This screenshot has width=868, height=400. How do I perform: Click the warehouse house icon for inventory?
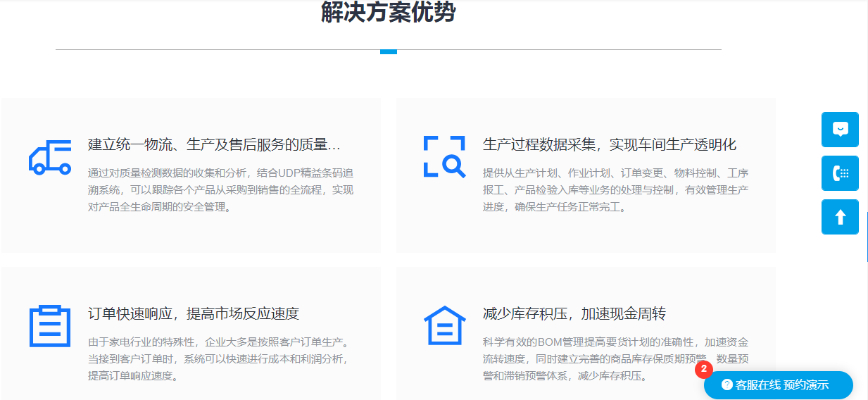pos(444,325)
